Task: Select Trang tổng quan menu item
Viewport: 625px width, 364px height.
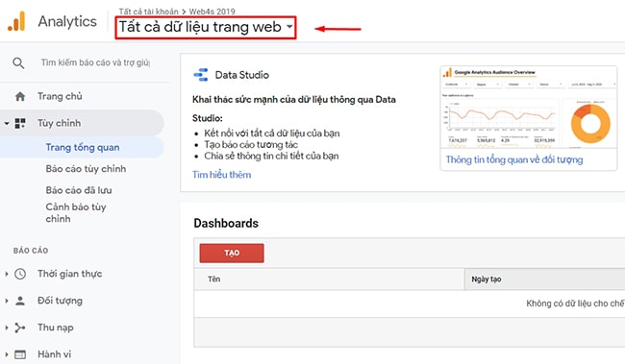Action: coord(82,147)
